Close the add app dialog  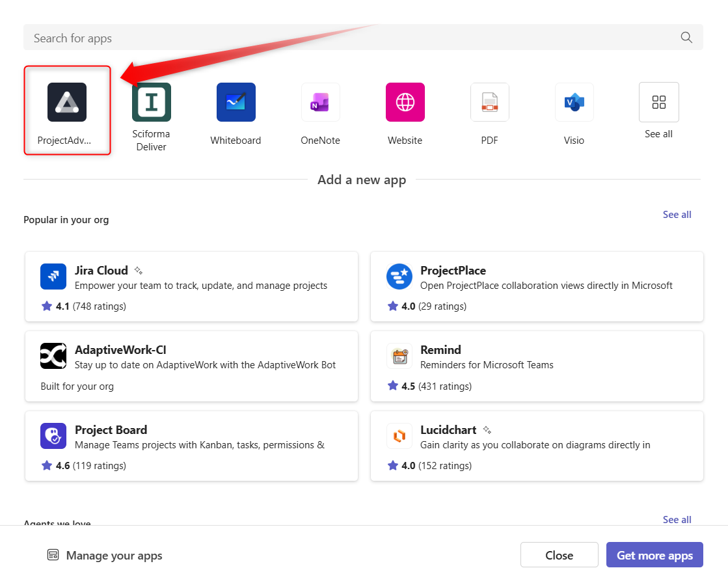pyautogui.click(x=559, y=554)
